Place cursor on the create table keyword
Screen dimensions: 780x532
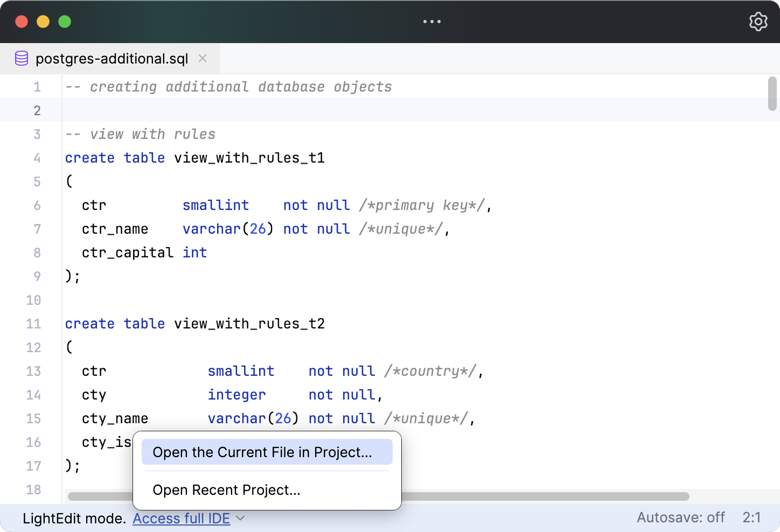[115, 158]
